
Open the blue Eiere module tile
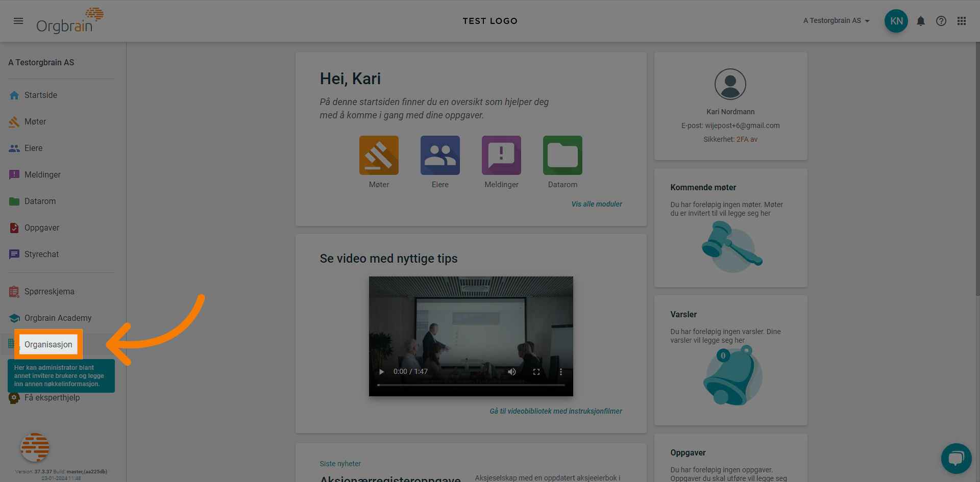[x=440, y=155]
